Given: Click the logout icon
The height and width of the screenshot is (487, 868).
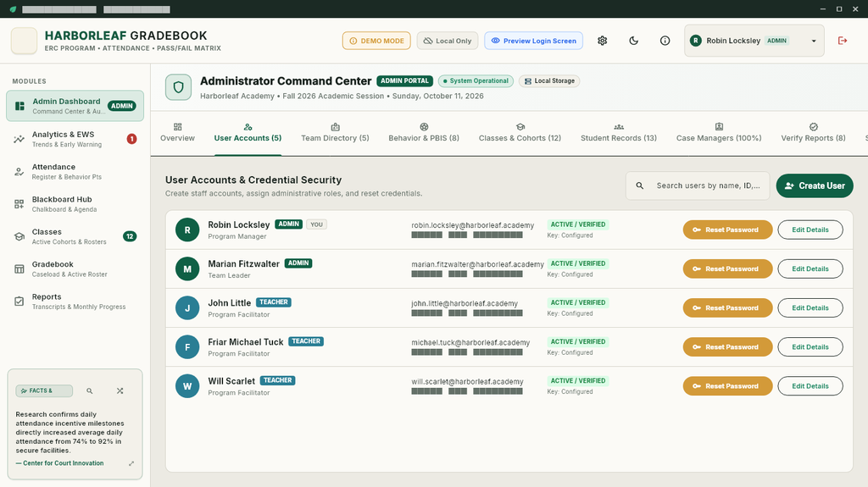Looking at the screenshot, I should [843, 41].
